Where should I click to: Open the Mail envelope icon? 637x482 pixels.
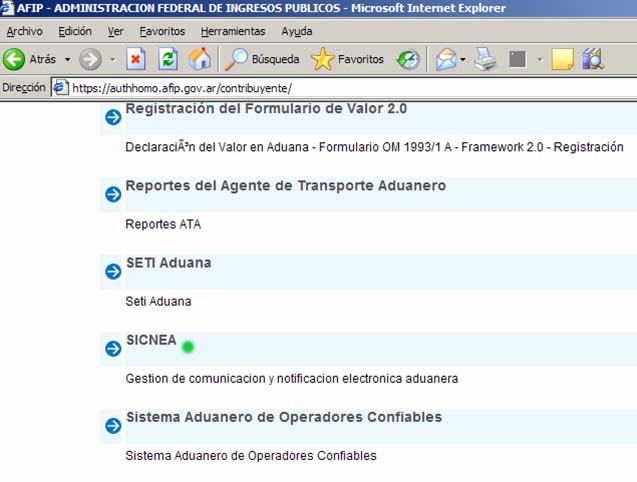point(446,59)
